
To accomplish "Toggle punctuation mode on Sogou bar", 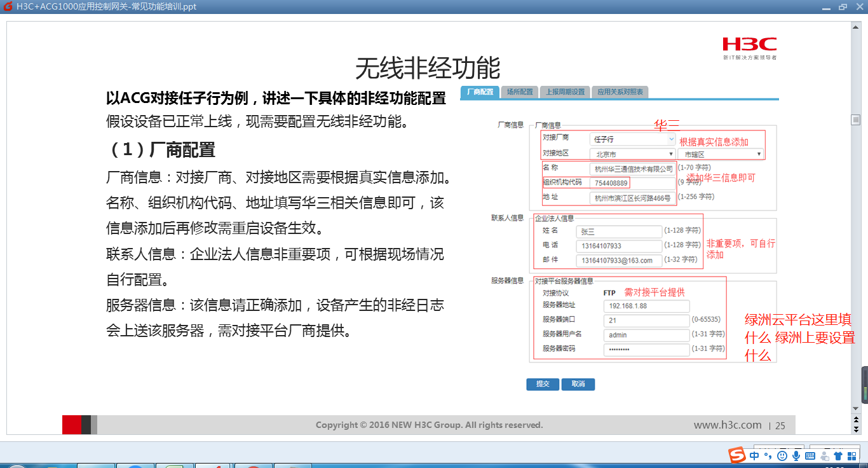I will [768, 456].
